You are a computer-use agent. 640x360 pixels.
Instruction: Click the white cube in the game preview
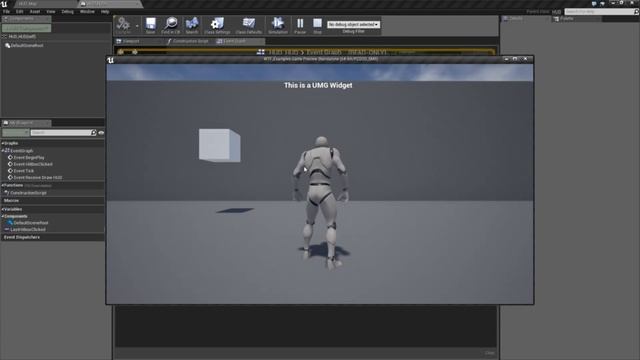click(220, 145)
